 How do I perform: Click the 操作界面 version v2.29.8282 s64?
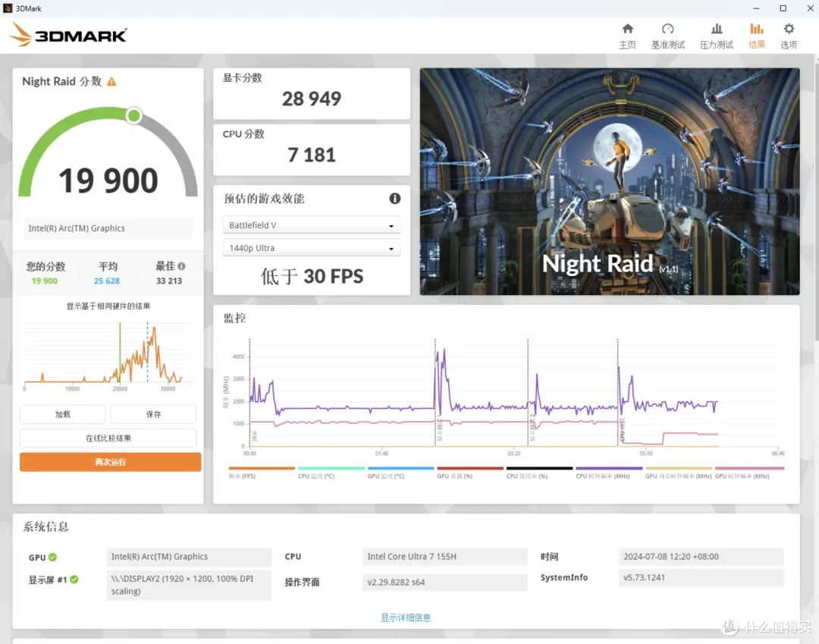click(444, 583)
